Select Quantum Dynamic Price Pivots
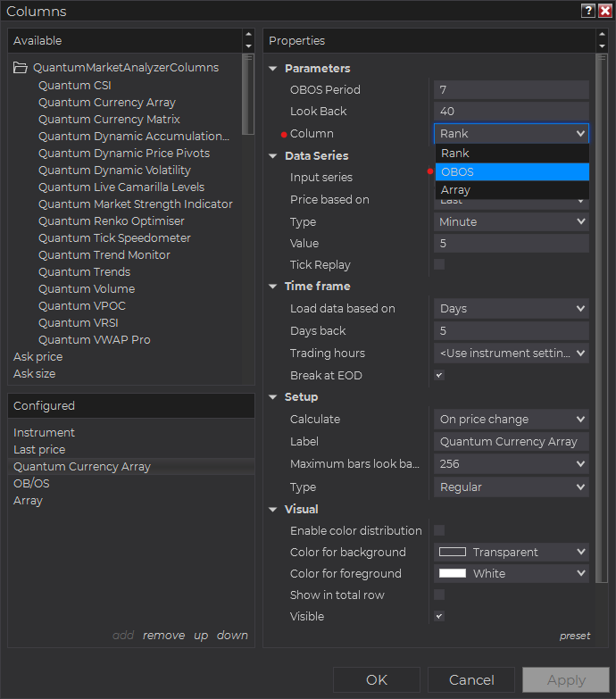Image resolution: width=616 pixels, height=699 pixels. (124, 153)
